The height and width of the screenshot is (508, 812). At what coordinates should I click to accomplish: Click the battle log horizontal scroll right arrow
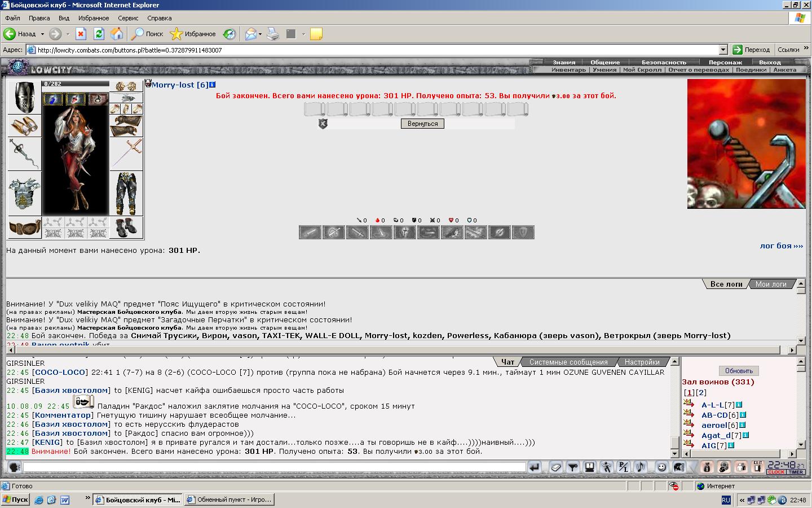click(x=792, y=350)
